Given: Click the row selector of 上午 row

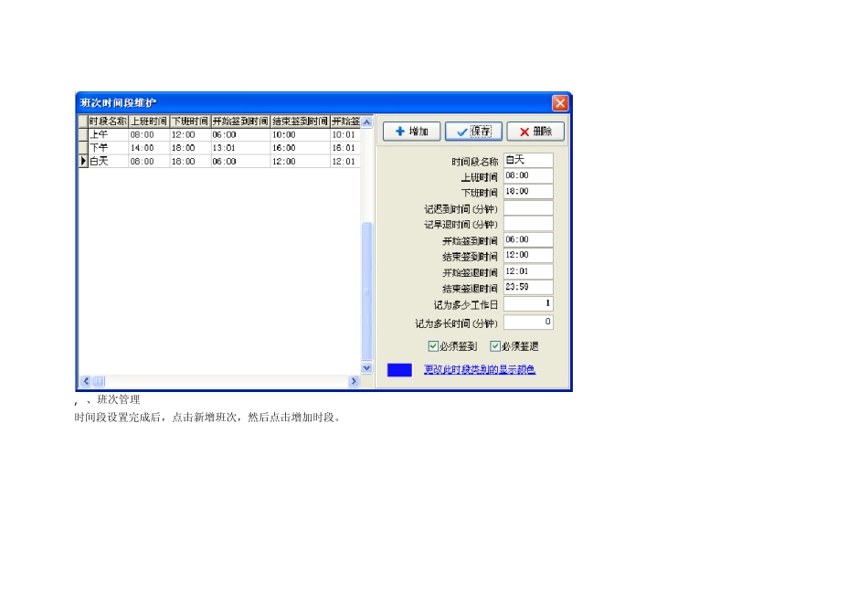Looking at the screenshot, I should 83,134.
